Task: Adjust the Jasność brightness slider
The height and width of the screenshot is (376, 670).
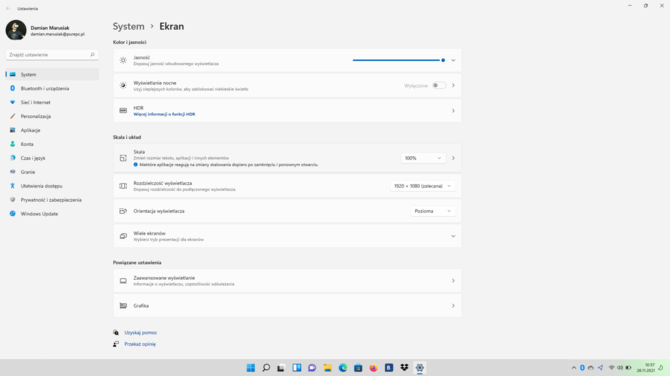Action: (398, 60)
